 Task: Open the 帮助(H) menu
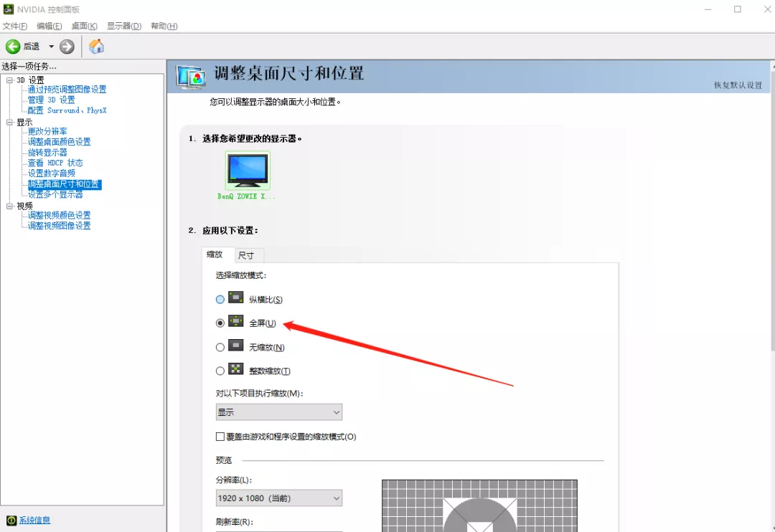(x=164, y=26)
